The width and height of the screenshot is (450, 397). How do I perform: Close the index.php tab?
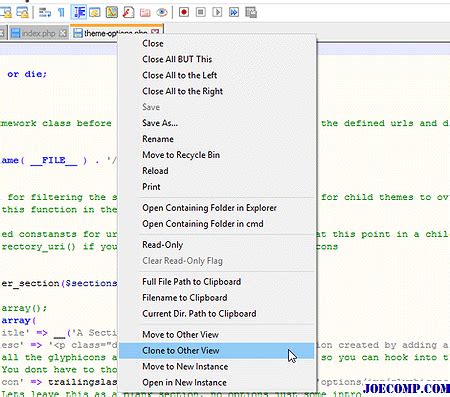(x=63, y=33)
